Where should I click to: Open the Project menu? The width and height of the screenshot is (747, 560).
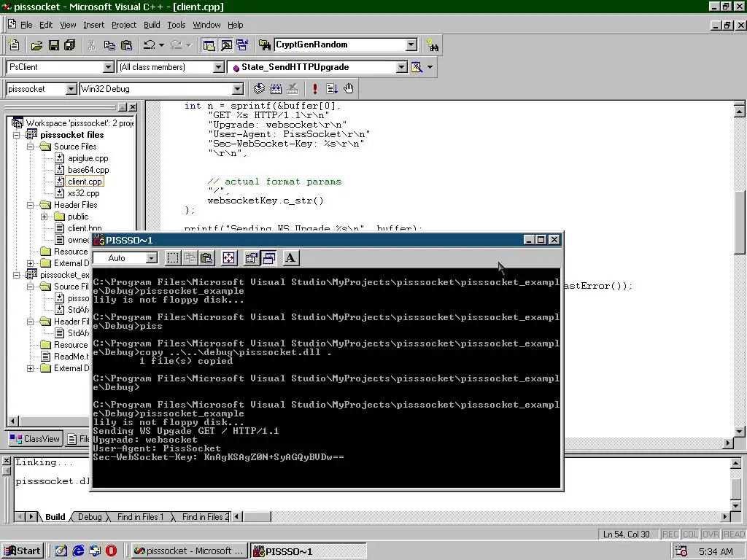click(x=124, y=25)
